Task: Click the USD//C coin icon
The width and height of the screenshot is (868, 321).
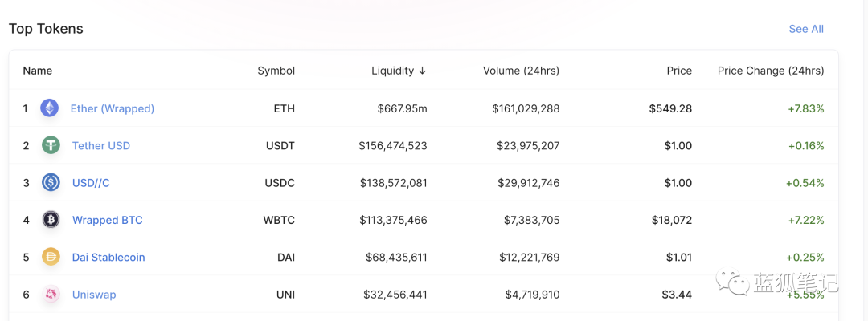Action: point(51,183)
